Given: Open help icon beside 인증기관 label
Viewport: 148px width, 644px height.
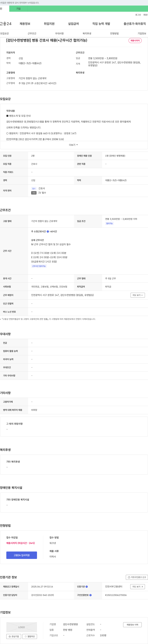Looking at the screenshot, I should [x=87, y=587].
